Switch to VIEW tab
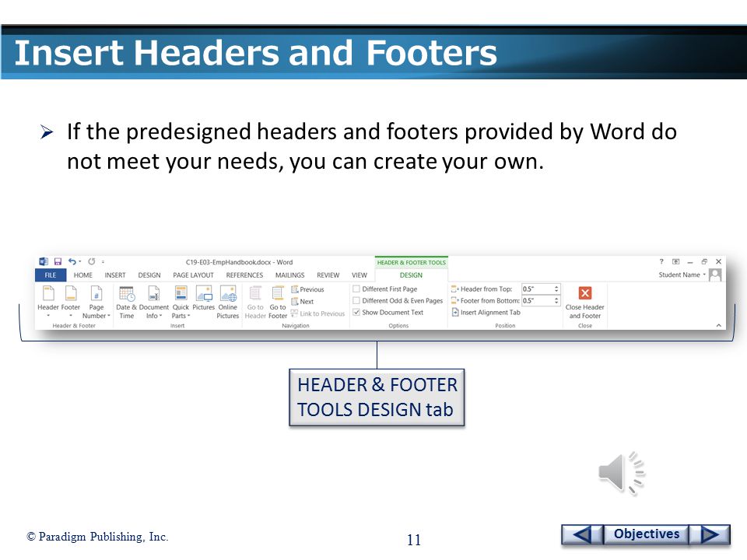 click(x=359, y=275)
